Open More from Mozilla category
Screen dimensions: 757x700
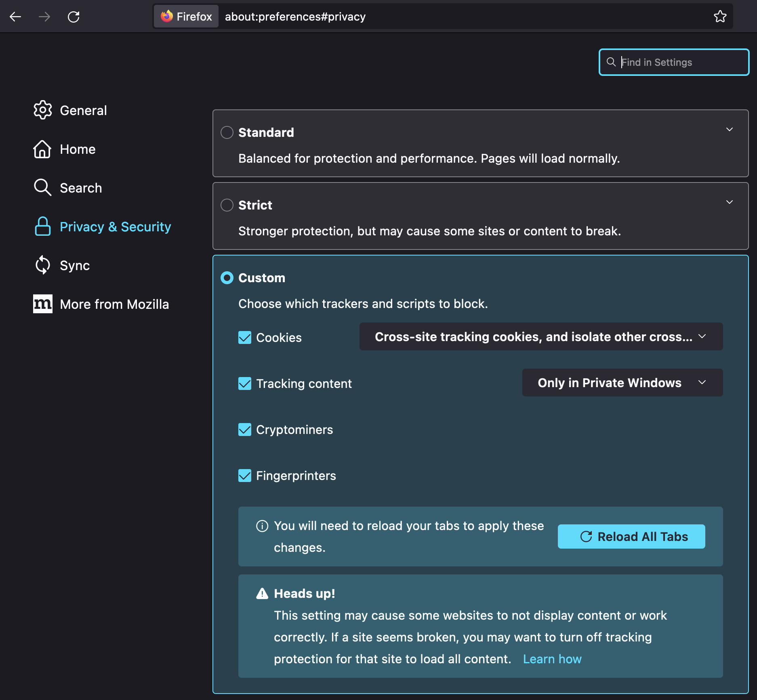101,304
